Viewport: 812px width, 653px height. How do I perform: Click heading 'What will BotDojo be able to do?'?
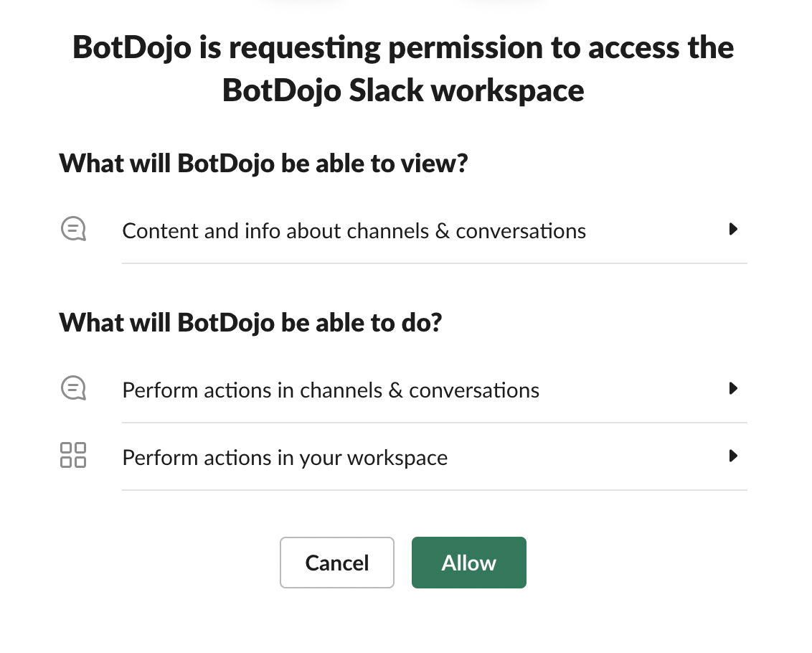pyautogui.click(x=250, y=323)
